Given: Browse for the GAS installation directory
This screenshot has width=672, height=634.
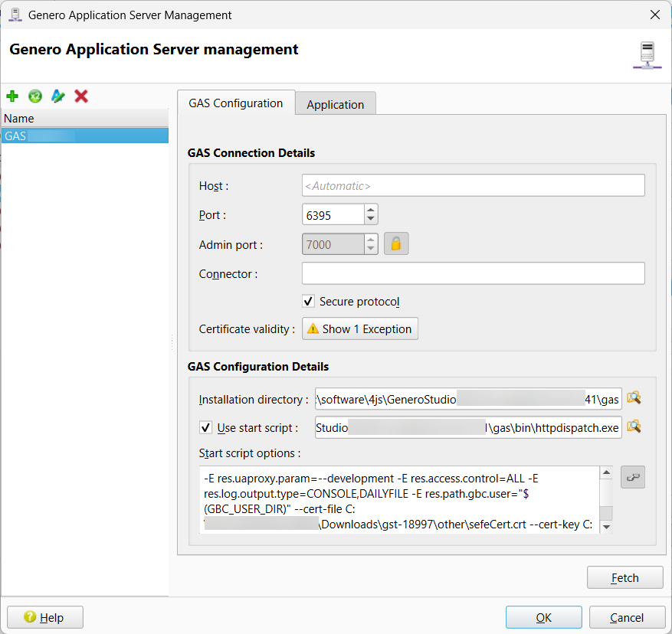Looking at the screenshot, I should click(634, 397).
